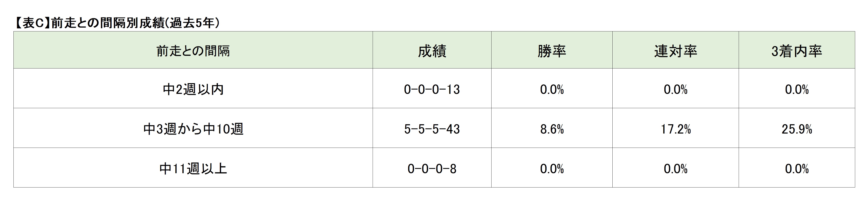Click the 5-5-5-43 record cell
The image size is (868, 204).
pyautogui.click(x=432, y=129)
